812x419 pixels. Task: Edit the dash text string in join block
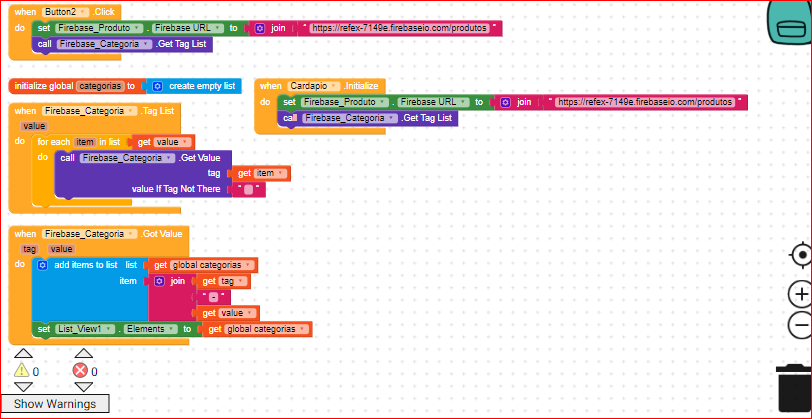click(x=213, y=297)
